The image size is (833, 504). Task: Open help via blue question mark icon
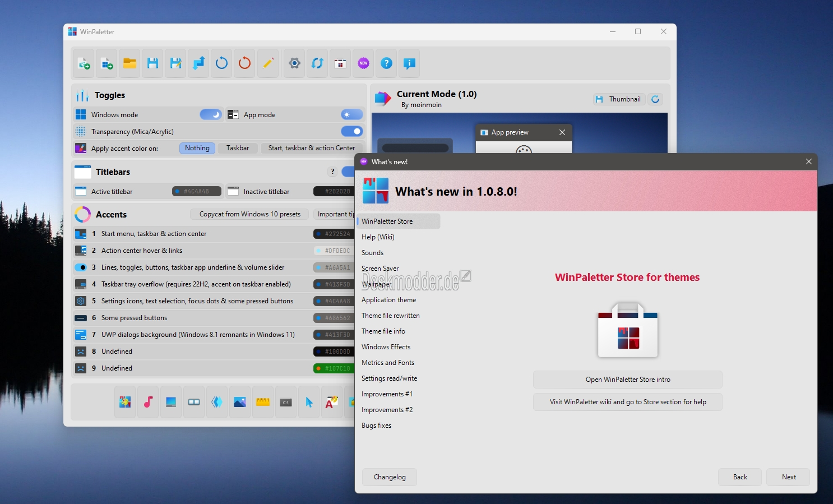click(386, 63)
